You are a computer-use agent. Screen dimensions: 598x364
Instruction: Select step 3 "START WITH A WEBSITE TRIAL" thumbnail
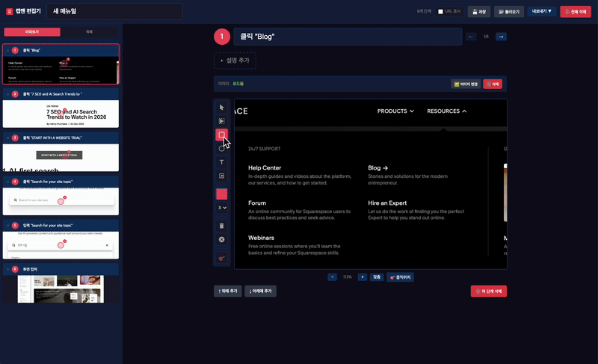60,152
